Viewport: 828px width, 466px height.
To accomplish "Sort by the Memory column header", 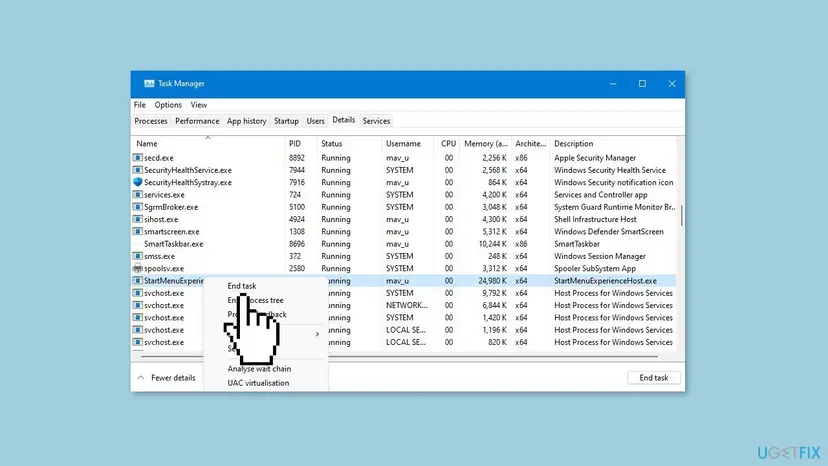I will [486, 144].
